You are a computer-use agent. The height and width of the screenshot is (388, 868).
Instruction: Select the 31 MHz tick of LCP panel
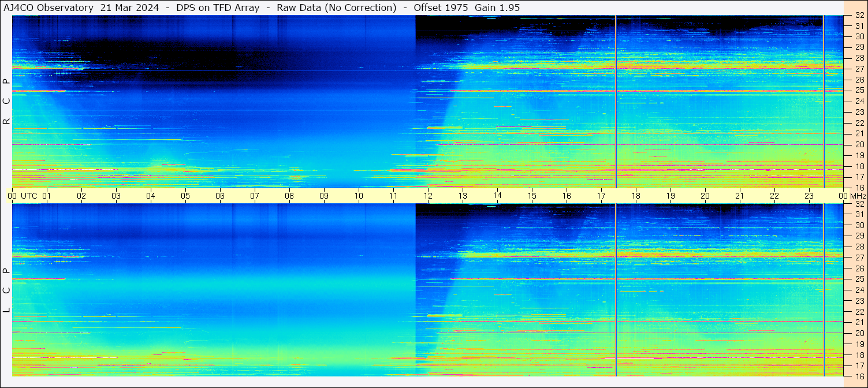pyautogui.click(x=859, y=215)
